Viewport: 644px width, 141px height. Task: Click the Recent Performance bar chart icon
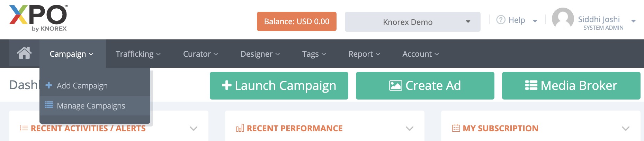240,128
